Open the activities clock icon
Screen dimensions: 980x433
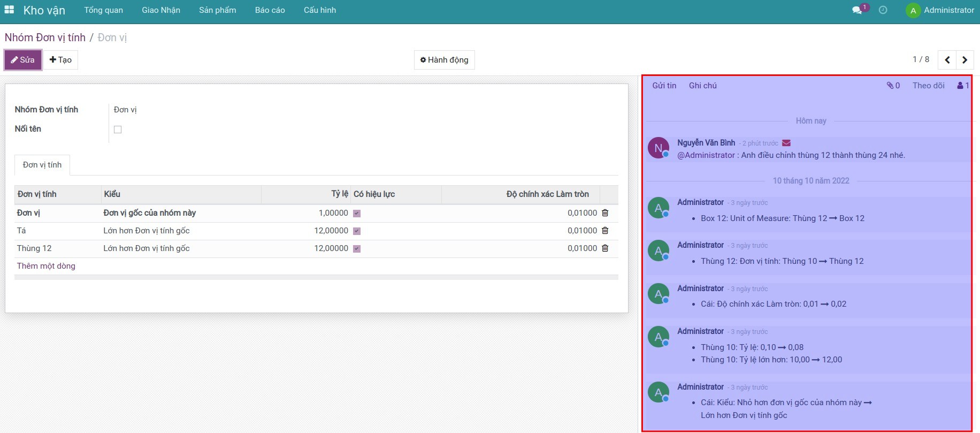(x=883, y=10)
